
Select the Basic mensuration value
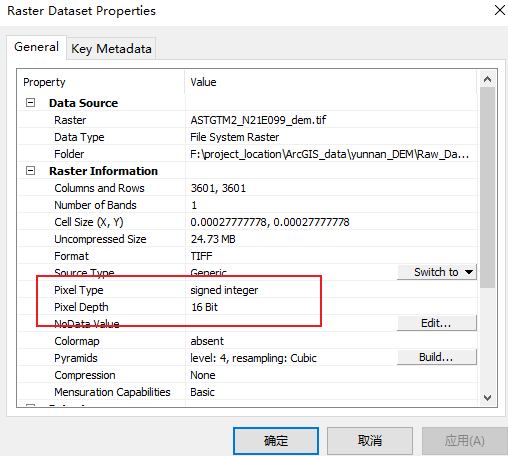pyautogui.click(x=202, y=392)
